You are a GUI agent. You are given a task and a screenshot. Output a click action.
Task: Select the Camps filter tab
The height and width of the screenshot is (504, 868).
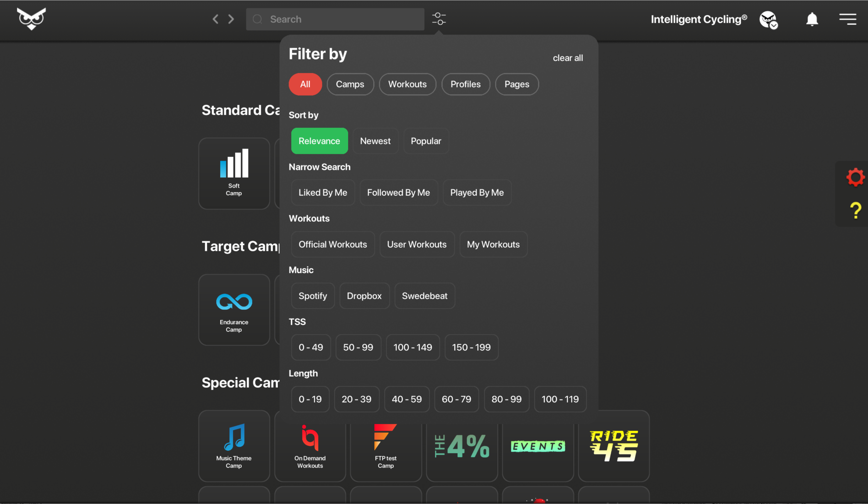[x=350, y=84]
